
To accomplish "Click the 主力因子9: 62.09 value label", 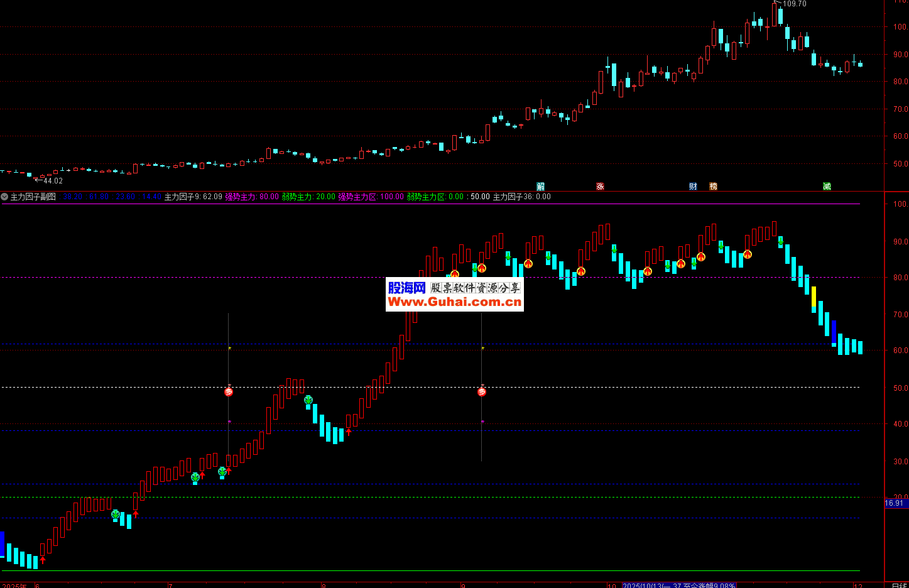I will click(x=193, y=197).
